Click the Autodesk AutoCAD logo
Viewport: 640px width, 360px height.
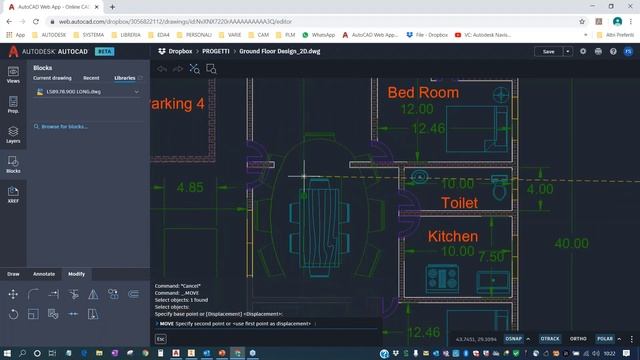(x=48, y=51)
